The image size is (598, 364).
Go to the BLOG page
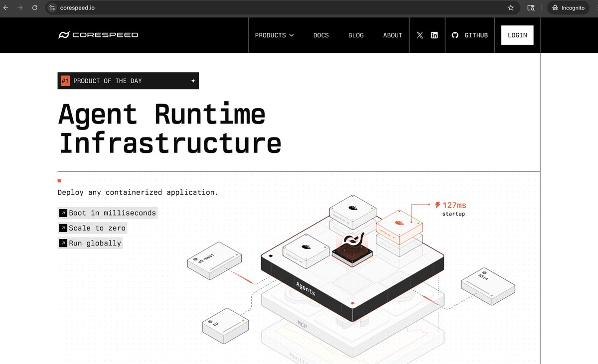356,35
